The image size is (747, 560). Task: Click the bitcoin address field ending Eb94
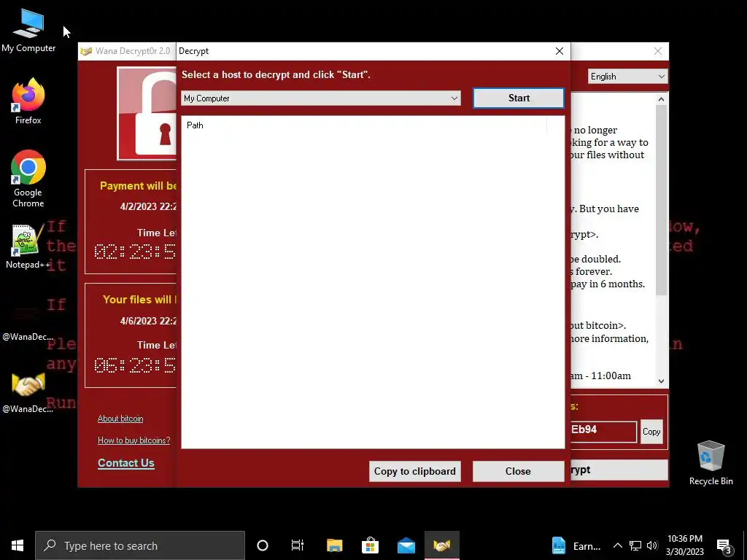[603, 432]
